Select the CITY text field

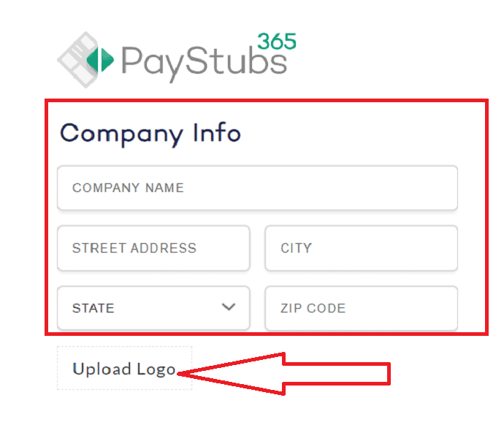tap(362, 248)
